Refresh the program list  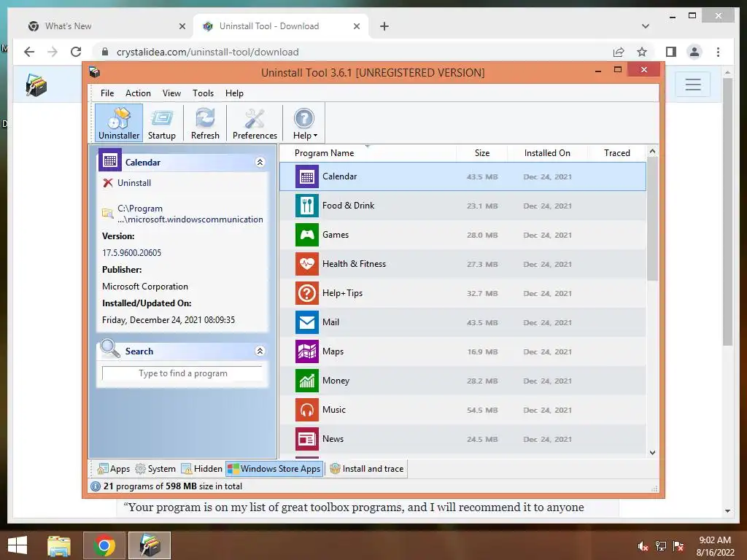(x=205, y=123)
